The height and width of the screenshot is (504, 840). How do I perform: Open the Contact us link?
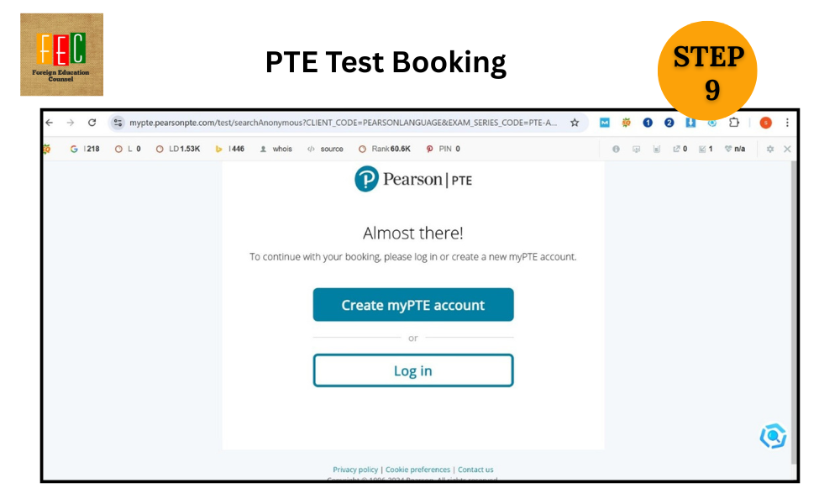click(475, 470)
